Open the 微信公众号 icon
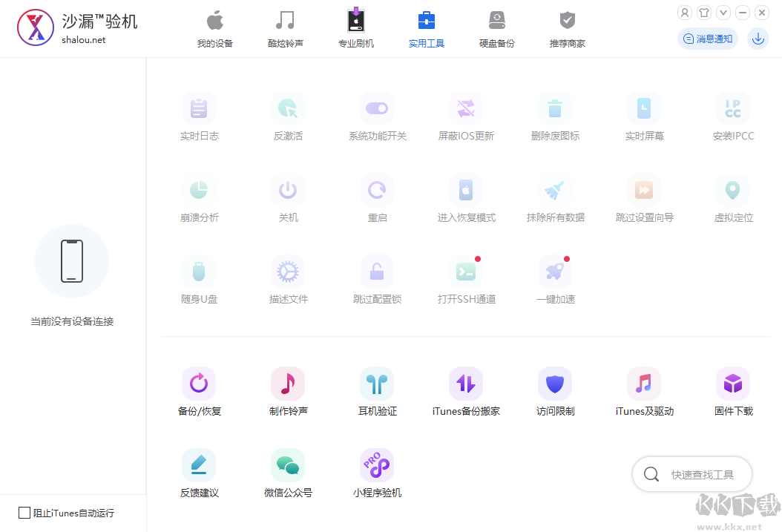 tap(288, 466)
